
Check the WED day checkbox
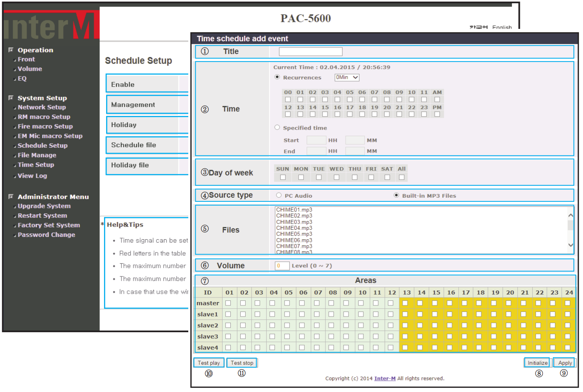tap(337, 177)
